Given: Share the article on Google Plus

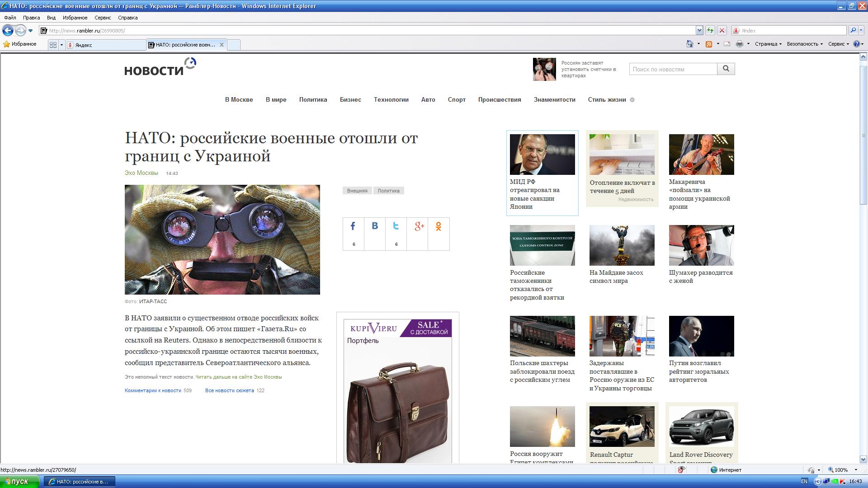Looking at the screenshot, I should click(419, 226).
